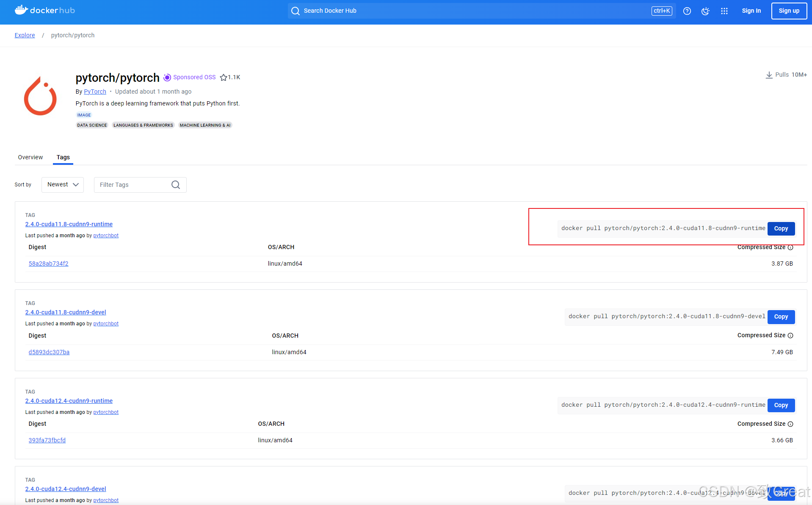The width and height of the screenshot is (812, 505).
Task: Click the Pulls download icon
Action: click(x=769, y=75)
